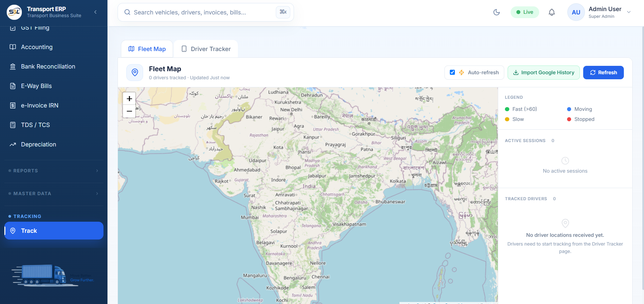Toggle the Auto-refresh checkbox
Image resolution: width=644 pixels, height=304 pixels.
click(x=452, y=73)
